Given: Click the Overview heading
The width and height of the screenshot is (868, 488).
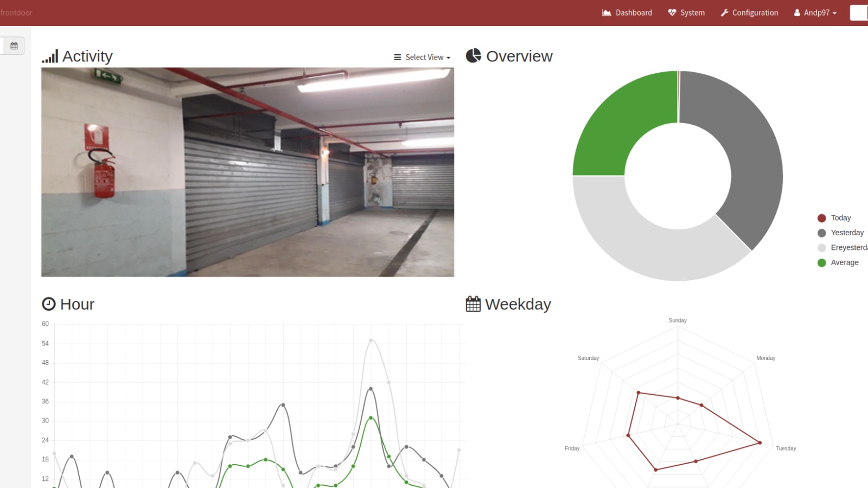Looking at the screenshot, I should [x=519, y=56].
